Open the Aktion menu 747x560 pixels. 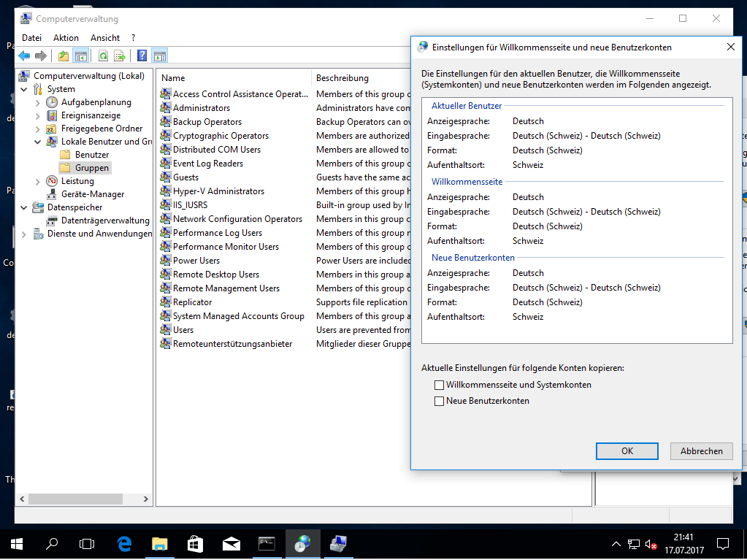point(66,38)
